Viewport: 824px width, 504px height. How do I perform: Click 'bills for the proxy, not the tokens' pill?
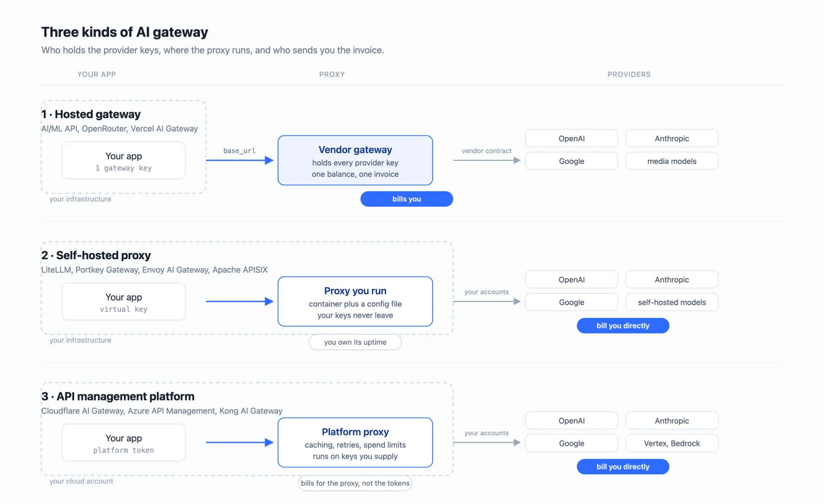355,483
